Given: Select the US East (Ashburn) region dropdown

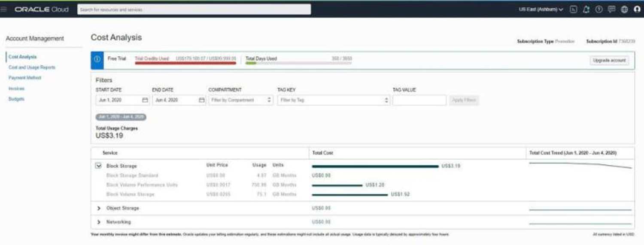Looking at the screenshot, I should [541, 9].
